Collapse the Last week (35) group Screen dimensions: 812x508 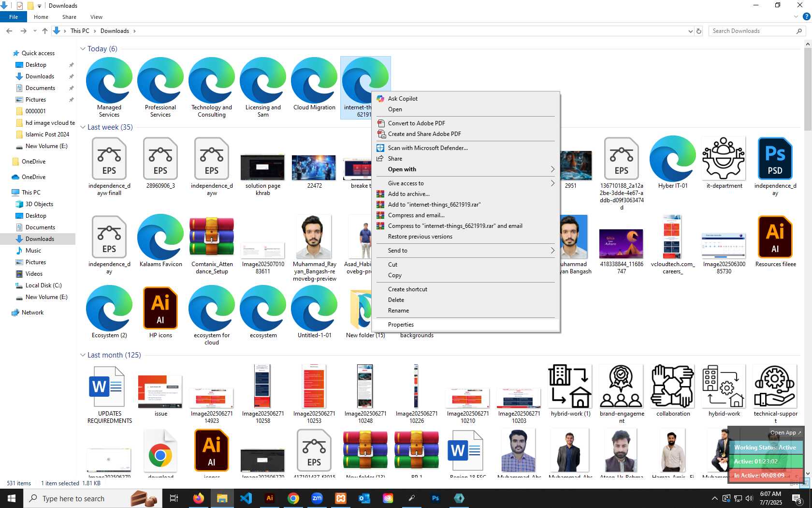[83, 127]
